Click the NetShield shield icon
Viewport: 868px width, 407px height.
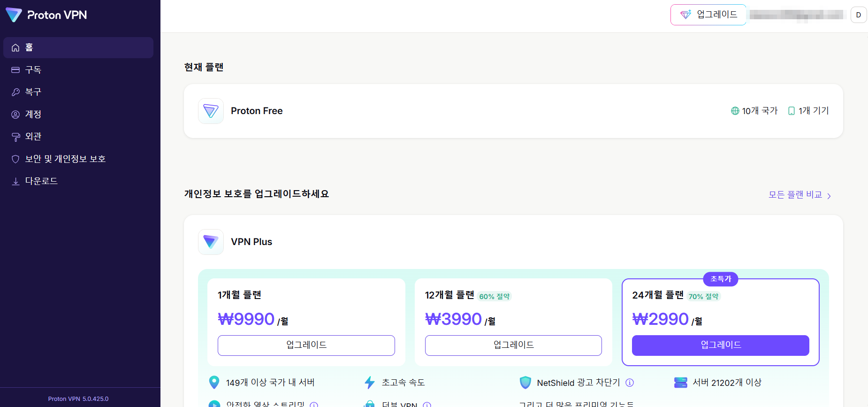pos(525,383)
